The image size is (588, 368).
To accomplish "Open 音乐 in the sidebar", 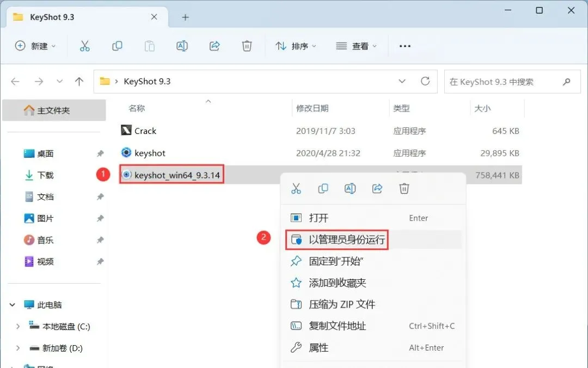I will (45, 240).
